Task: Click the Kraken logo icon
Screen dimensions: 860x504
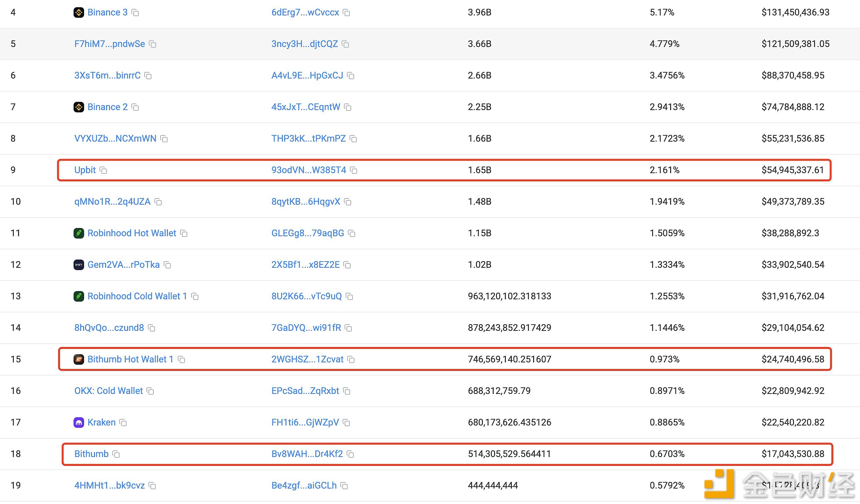Action: click(x=79, y=423)
